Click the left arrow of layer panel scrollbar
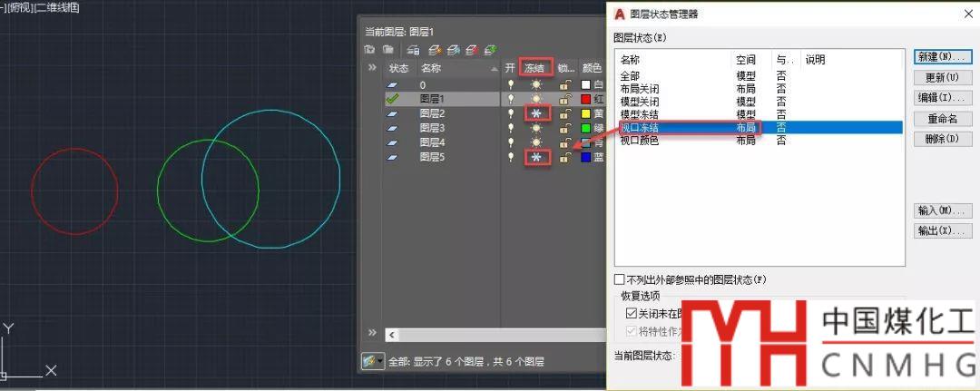The height and width of the screenshot is (391, 980). [x=393, y=336]
